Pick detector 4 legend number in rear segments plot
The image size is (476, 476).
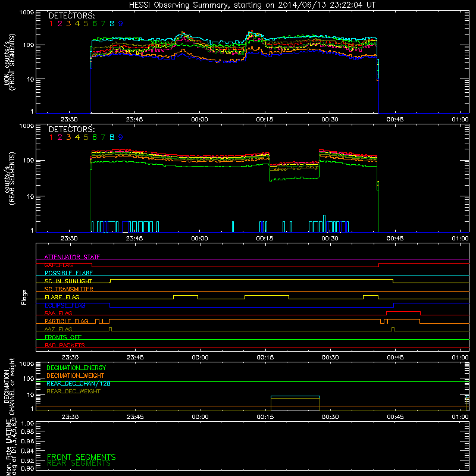coord(77,137)
